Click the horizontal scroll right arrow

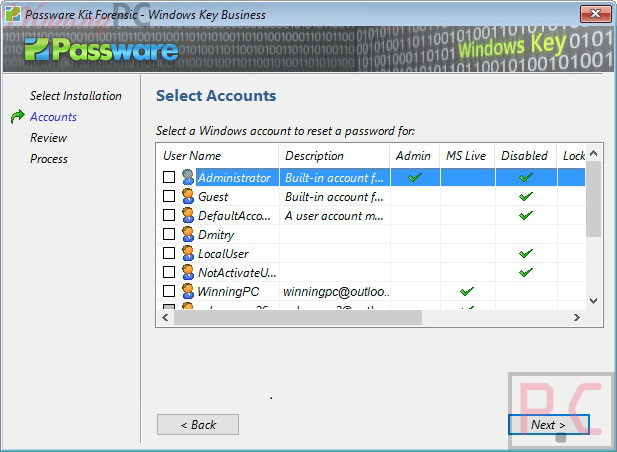coord(577,317)
